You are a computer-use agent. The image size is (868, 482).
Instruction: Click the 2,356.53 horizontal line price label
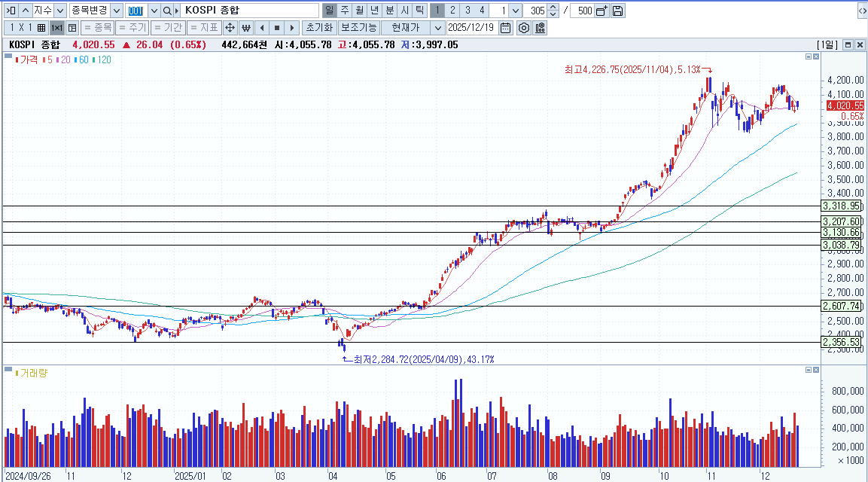(842, 343)
